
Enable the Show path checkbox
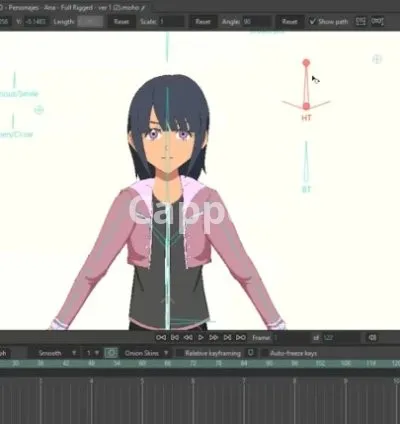pyautogui.click(x=312, y=22)
